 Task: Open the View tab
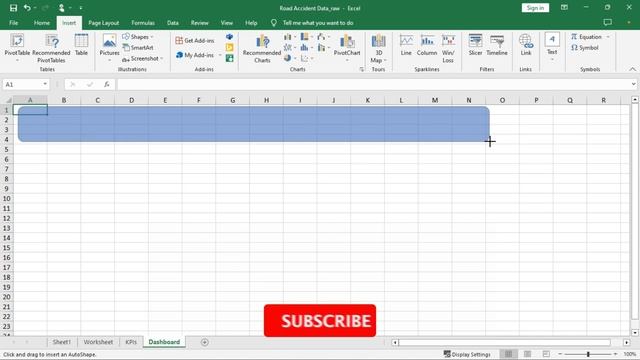[x=227, y=23]
